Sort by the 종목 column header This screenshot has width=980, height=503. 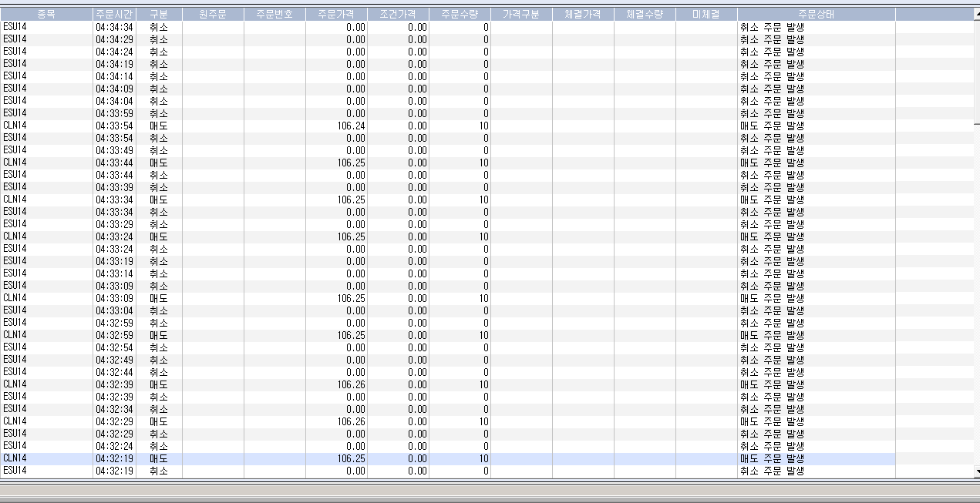click(x=46, y=14)
